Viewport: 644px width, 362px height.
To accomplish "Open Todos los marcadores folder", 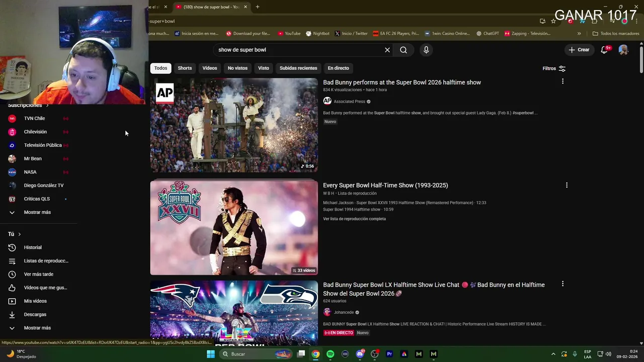I will 616,34.
